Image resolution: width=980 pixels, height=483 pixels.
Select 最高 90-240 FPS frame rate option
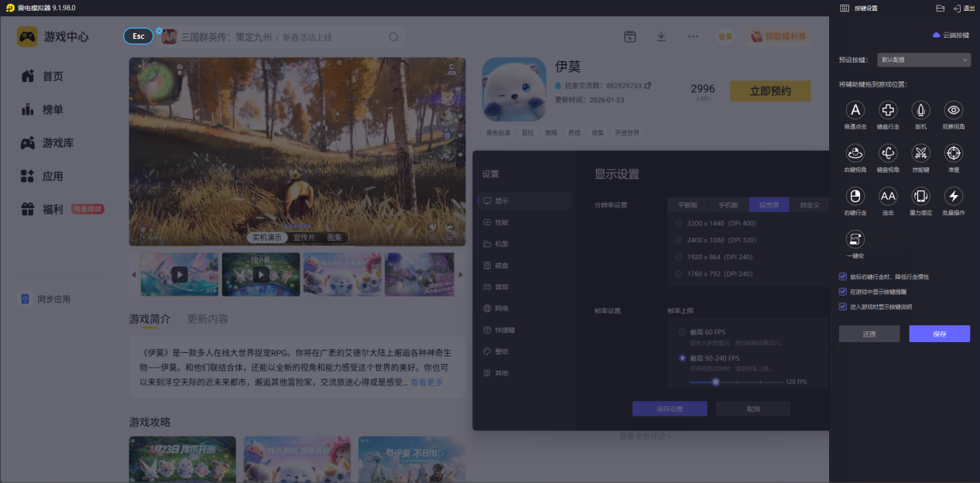coord(683,358)
